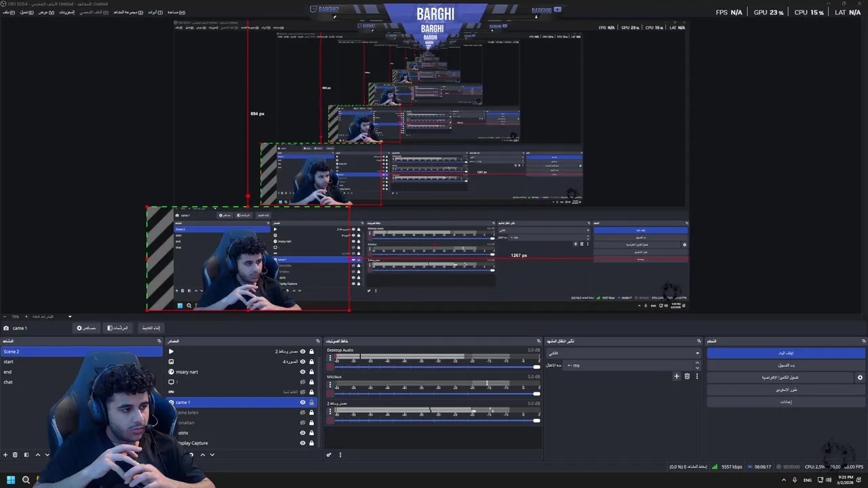This screenshot has height=488, width=868.
Task: Adjust media source 2 volume slider
Action: tap(436, 420)
